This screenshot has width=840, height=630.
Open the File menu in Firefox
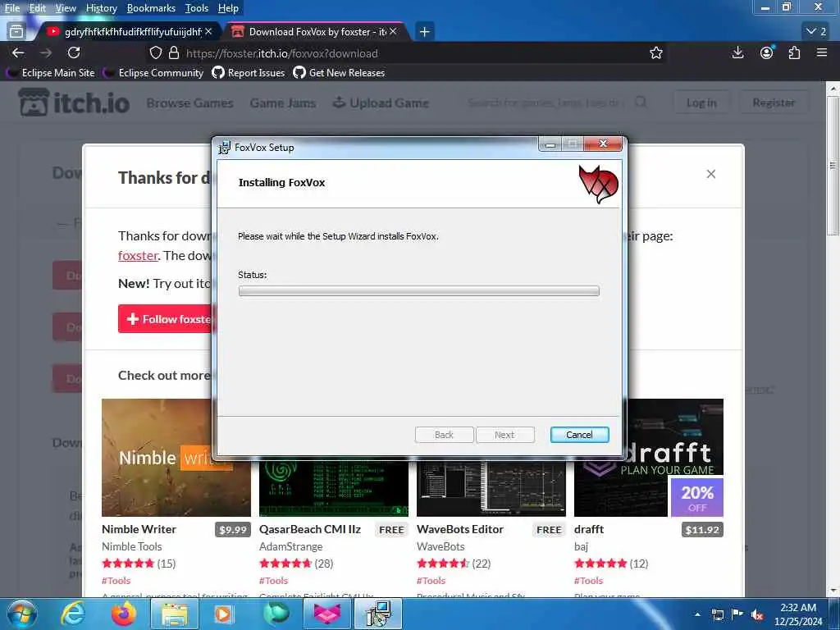[x=12, y=8]
